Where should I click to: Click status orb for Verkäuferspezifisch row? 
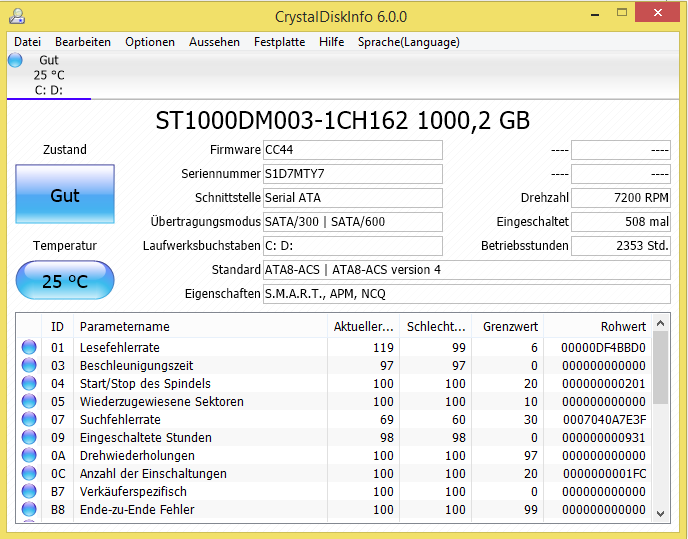pos(29,491)
